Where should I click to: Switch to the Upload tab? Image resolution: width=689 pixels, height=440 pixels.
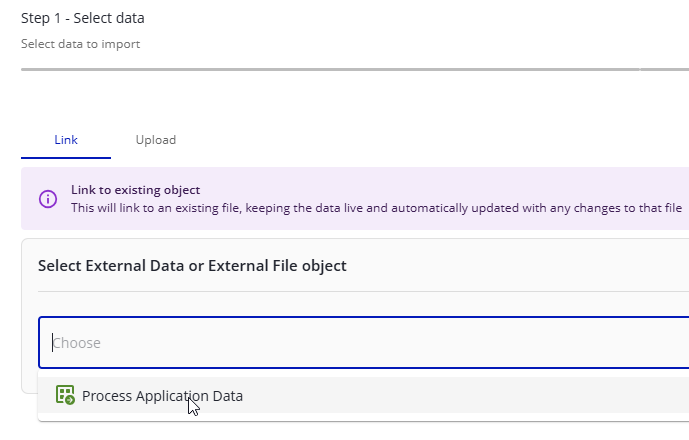click(x=156, y=140)
